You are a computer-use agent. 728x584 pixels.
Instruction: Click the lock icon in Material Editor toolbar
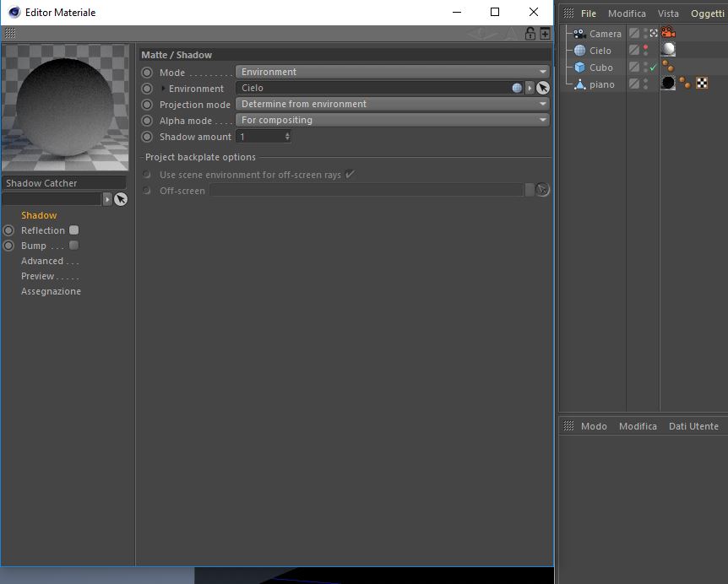[x=530, y=34]
